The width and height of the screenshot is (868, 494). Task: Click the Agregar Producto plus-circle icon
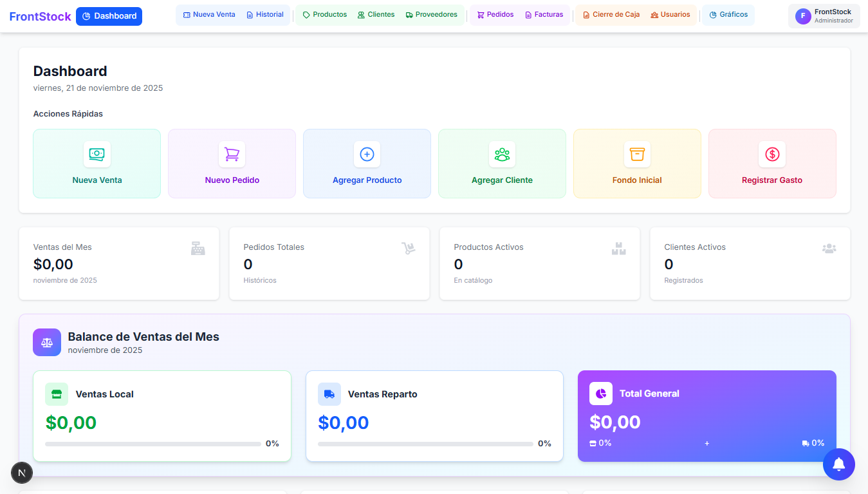pyautogui.click(x=367, y=154)
